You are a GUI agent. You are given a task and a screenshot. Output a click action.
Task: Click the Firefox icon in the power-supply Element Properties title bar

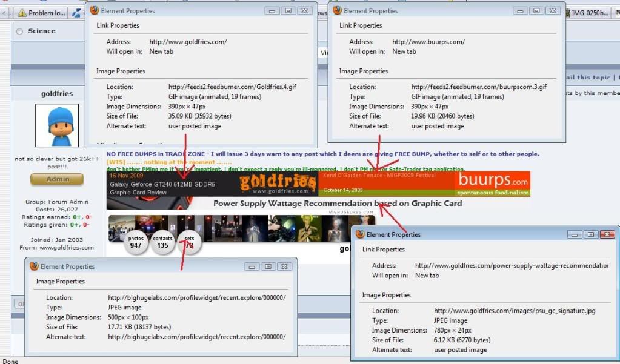[x=360, y=234]
